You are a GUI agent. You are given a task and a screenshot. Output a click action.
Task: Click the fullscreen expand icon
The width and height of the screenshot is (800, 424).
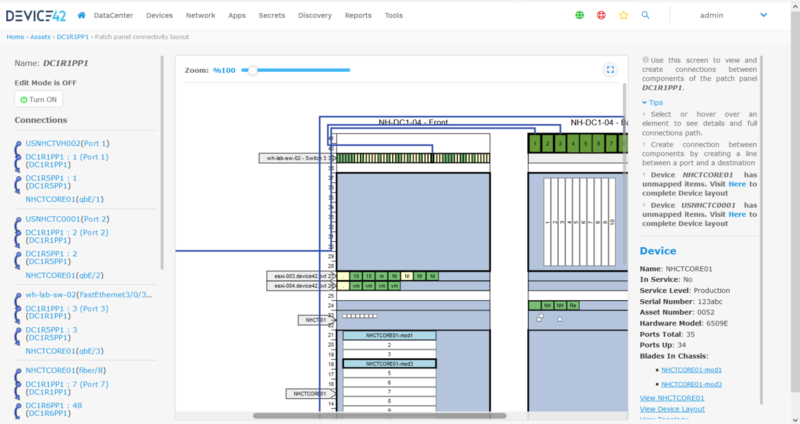[610, 70]
